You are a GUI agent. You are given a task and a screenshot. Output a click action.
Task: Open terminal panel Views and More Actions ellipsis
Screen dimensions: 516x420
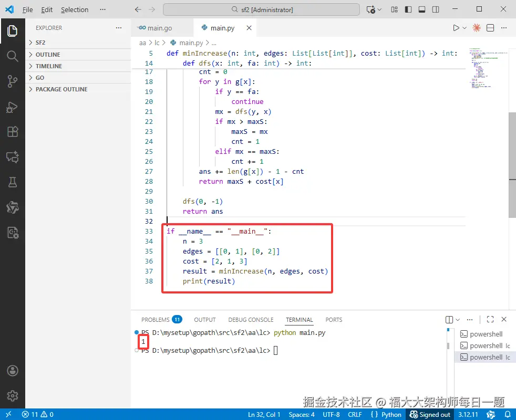click(x=470, y=320)
